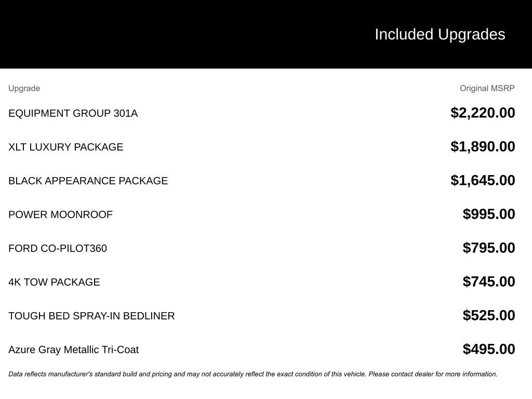Viewport: 532px width, 399px height.
Task: Click the $745.00 price value
Action: click(x=489, y=282)
